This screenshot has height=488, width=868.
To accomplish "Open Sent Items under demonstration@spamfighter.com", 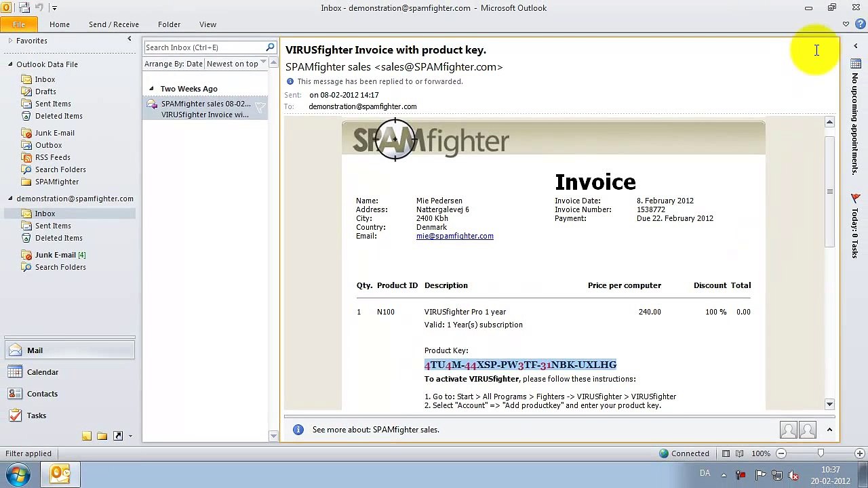I will (53, 226).
